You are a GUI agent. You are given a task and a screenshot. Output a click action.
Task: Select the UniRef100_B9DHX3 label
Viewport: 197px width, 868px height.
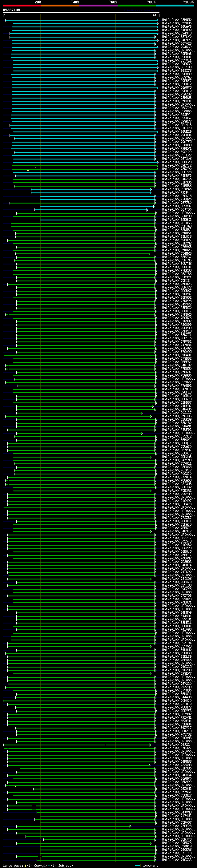coord(177,220)
